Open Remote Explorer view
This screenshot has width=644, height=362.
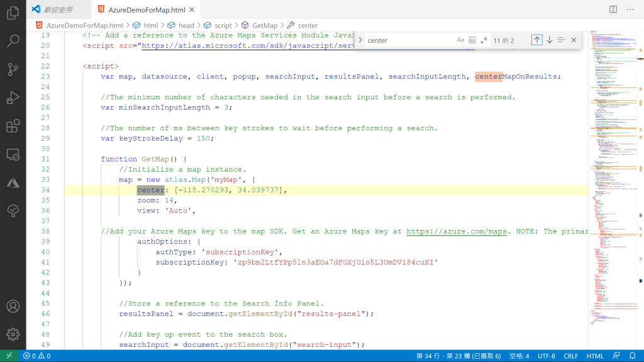tap(13, 155)
